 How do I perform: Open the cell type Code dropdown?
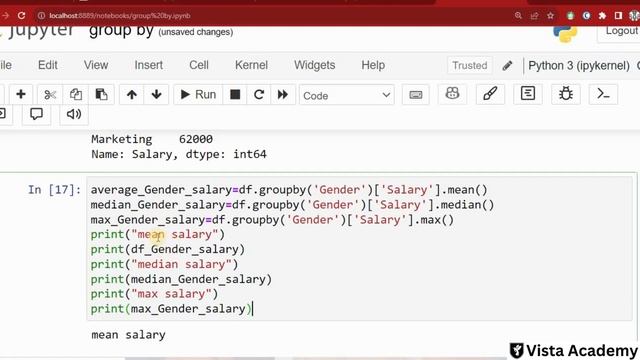(347, 96)
